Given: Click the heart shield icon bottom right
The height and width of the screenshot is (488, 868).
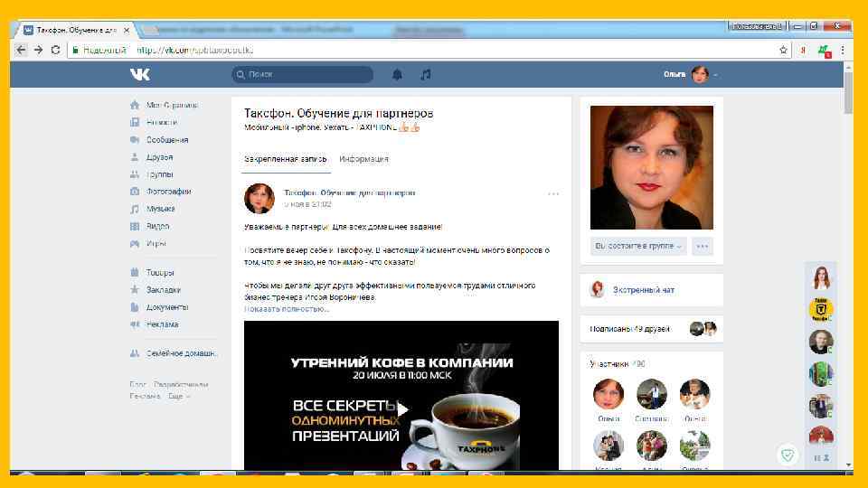Looking at the screenshot, I should 788,455.
